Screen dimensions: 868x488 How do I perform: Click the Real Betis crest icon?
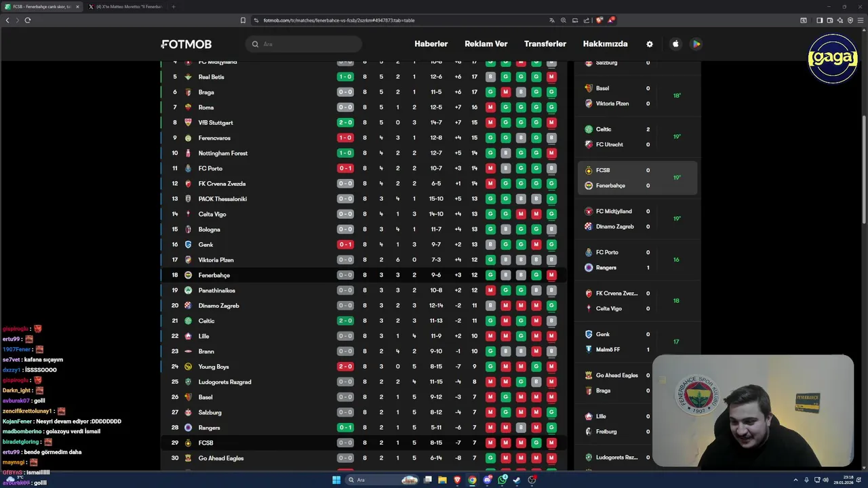(x=189, y=77)
